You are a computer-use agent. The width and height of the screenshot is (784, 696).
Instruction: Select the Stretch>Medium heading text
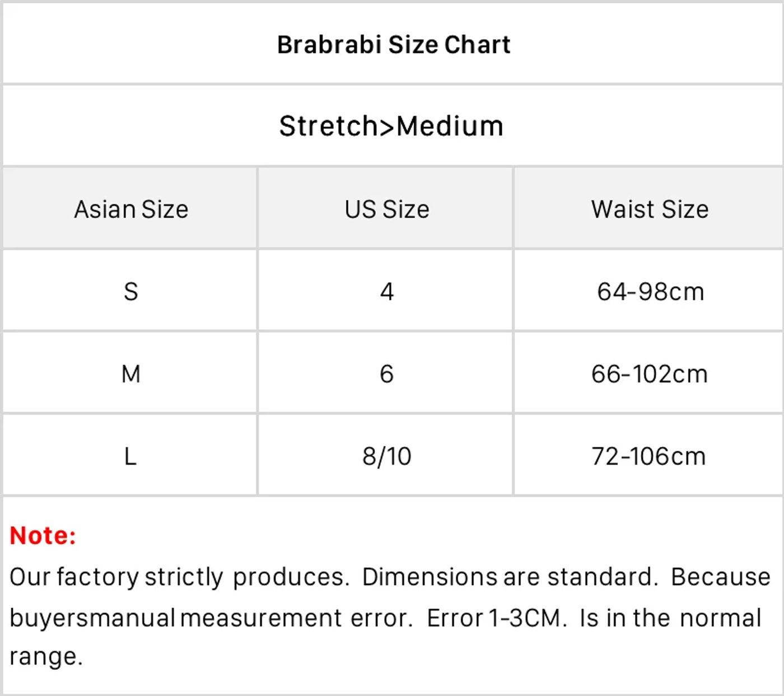coord(391,126)
